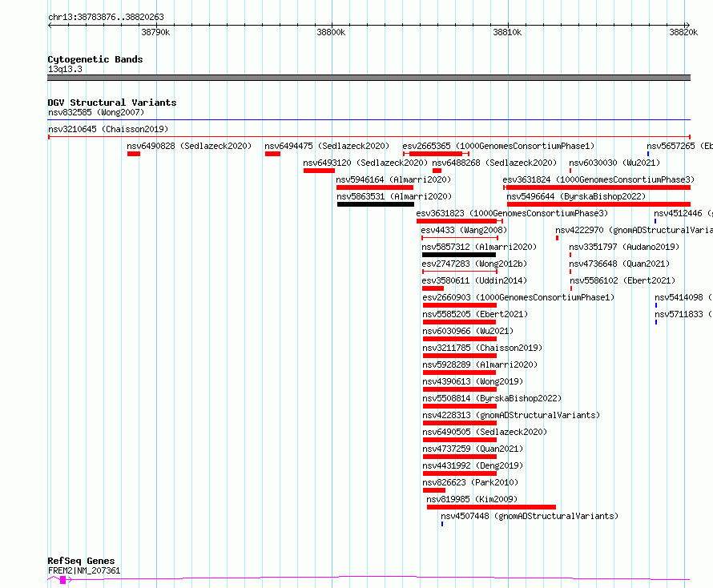713x588 pixels.
Task: Click the Cytogenetic Bands track title
Action: click(x=95, y=59)
